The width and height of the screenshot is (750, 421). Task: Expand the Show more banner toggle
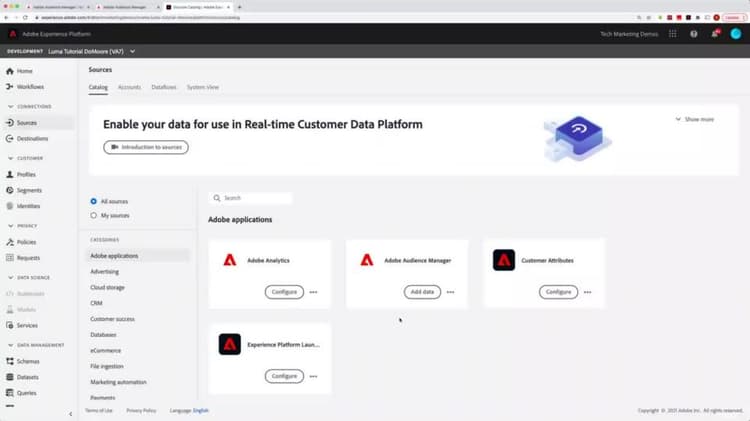[x=695, y=119]
